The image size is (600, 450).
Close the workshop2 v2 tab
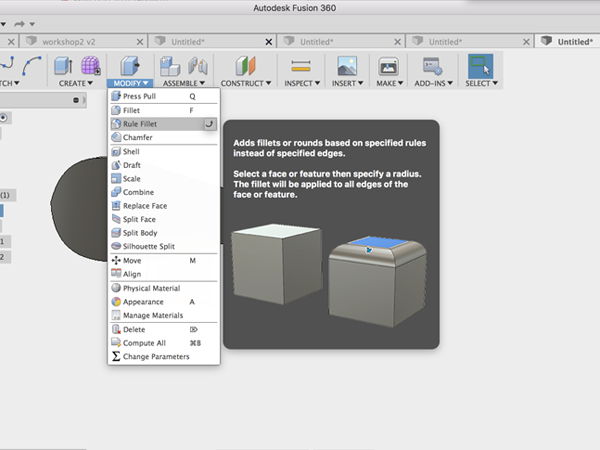tap(140, 42)
